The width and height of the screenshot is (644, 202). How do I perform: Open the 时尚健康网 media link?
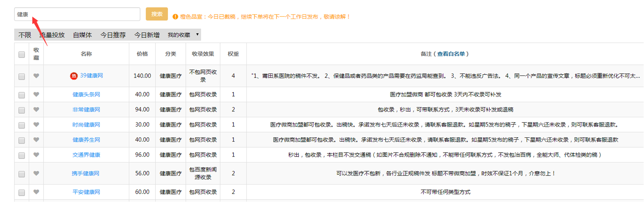coord(86,125)
